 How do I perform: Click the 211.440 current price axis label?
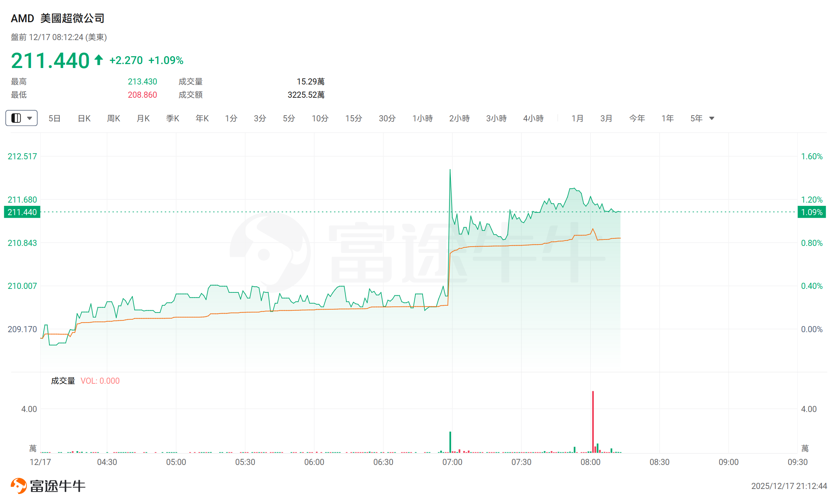click(22, 212)
